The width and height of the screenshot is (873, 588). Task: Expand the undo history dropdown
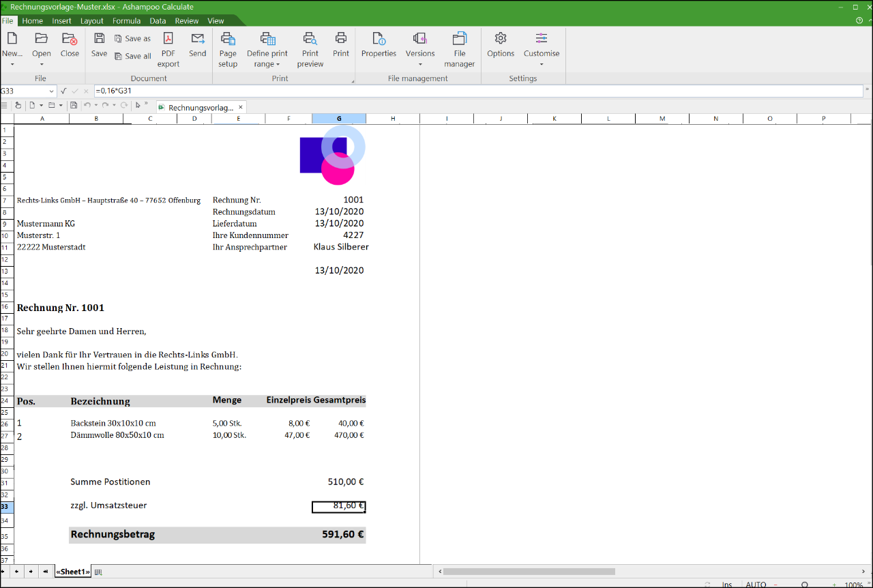pyautogui.click(x=95, y=105)
